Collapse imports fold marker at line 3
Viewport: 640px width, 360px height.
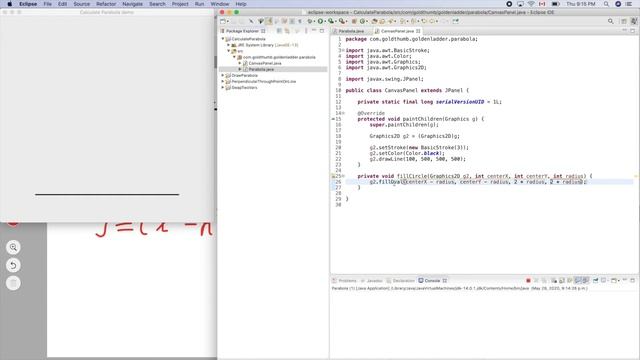click(x=343, y=51)
